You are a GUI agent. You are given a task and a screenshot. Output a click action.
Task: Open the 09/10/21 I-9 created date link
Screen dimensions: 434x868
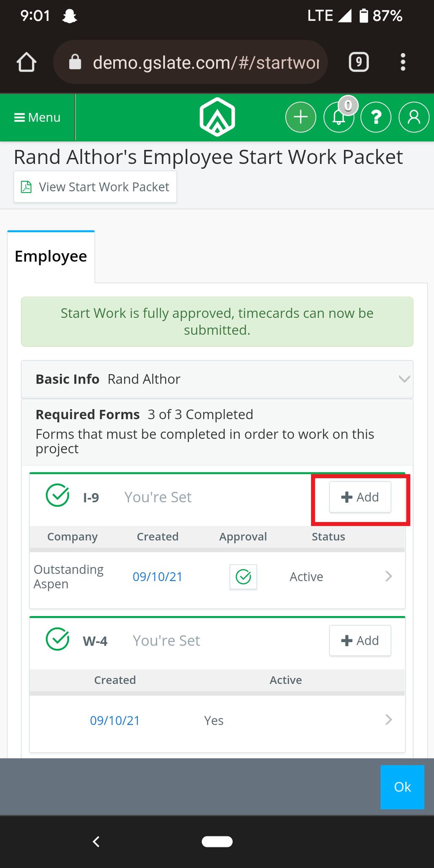click(x=158, y=576)
